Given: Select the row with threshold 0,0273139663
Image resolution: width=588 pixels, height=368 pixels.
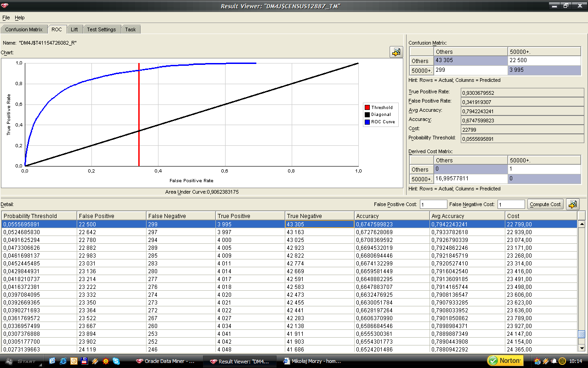Looking at the screenshot, I should 289,350.
